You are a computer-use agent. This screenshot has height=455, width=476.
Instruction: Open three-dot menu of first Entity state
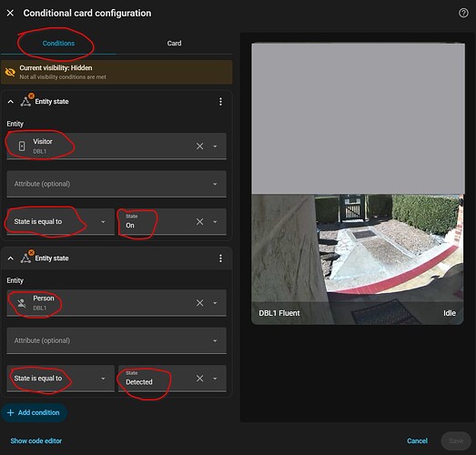[220, 102]
